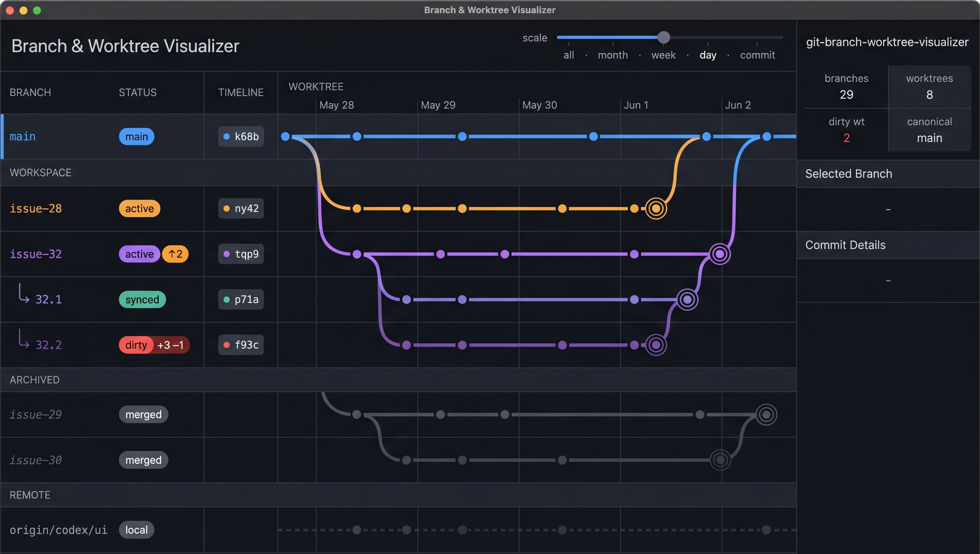Click main commit dot after Jun 2

767,137
